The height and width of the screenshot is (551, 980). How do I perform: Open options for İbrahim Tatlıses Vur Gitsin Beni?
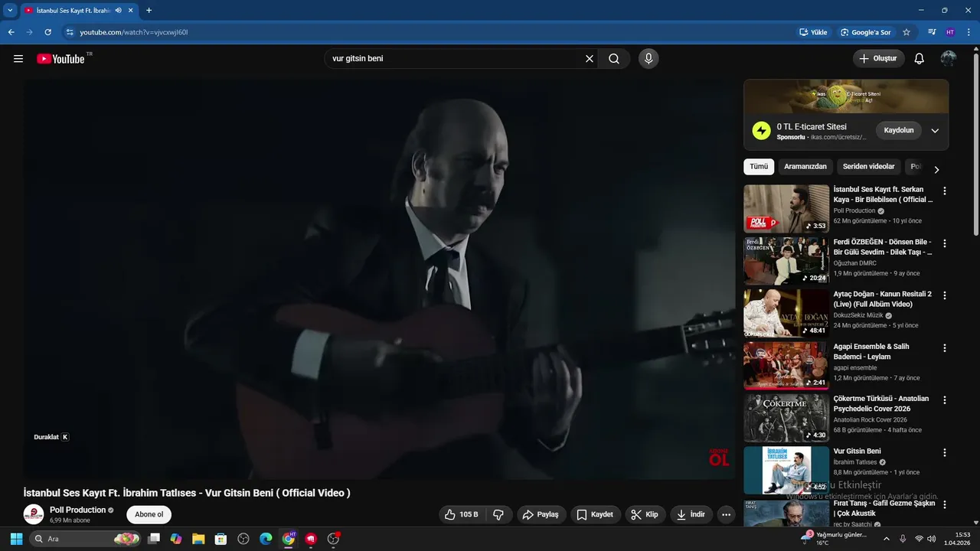coord(945,452)
